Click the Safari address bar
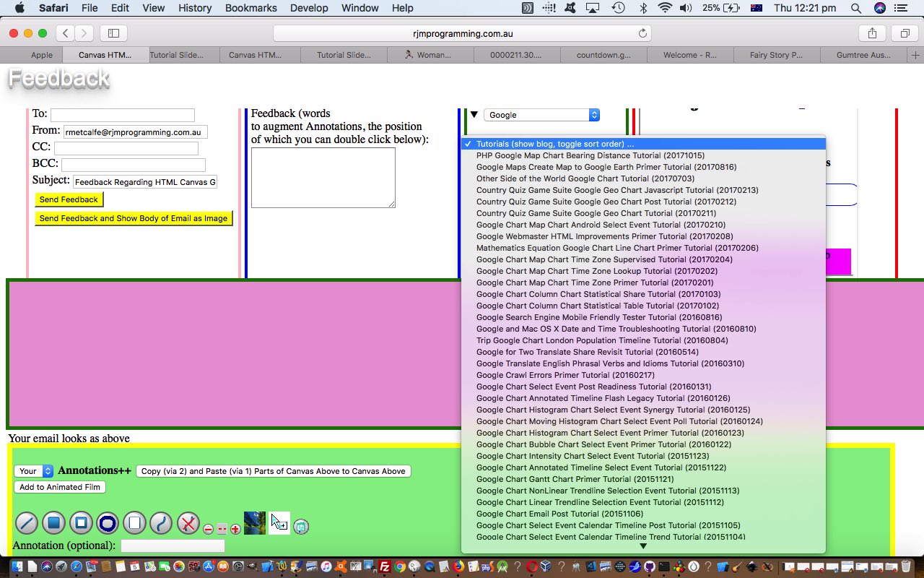924x578 pixels. click(x=462, y=33)
